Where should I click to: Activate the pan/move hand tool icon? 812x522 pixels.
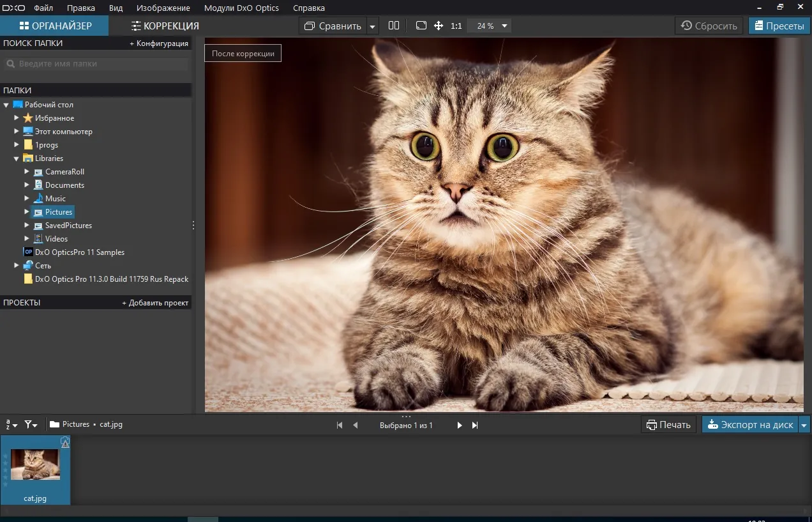(439, 26)
